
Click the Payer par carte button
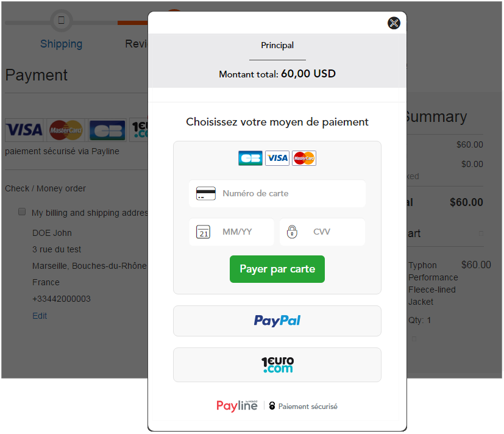[277, 269]
